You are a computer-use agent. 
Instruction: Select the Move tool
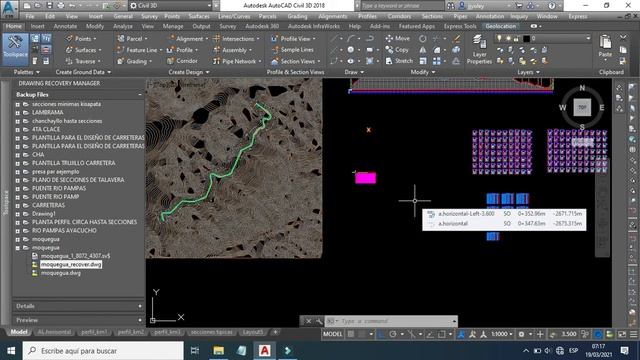point(398,38)
